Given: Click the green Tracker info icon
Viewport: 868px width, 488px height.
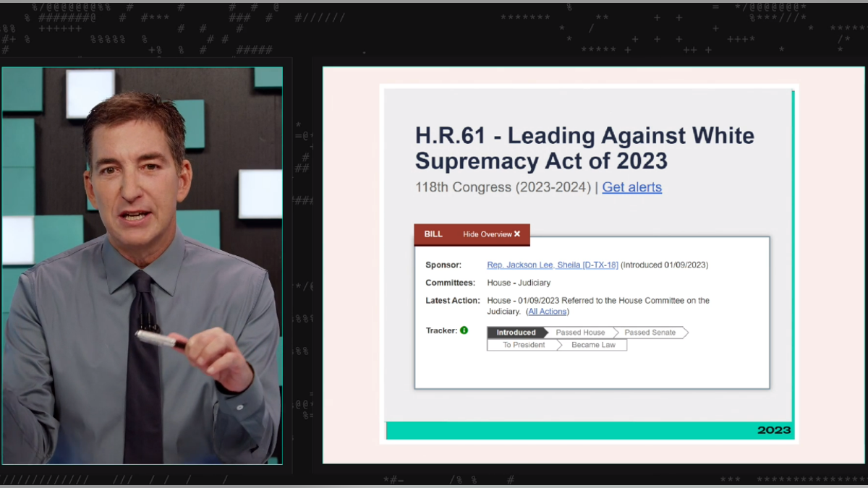Looking at the screenshot, I should pos(464,330).
